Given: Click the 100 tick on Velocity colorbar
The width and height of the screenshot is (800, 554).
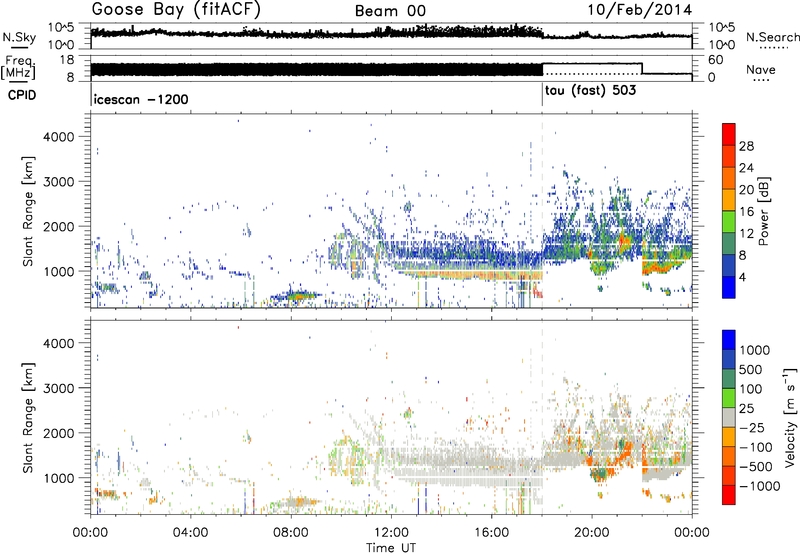Looking at the screenshot, I should [x=751, y=389].
